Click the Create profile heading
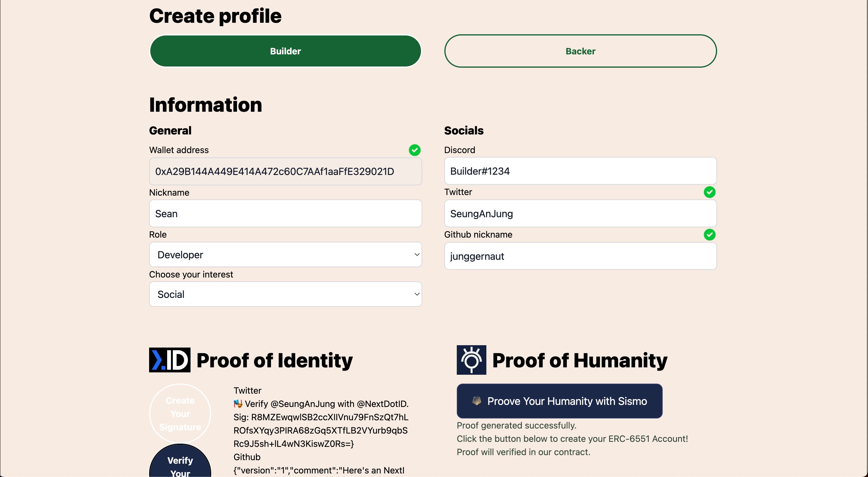The image size is (868, 477). [x=215, y=16]
